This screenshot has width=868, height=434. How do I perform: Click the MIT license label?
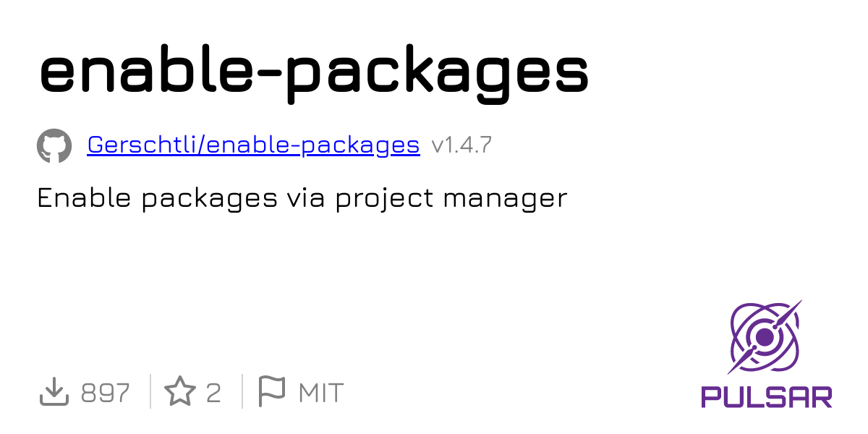coord(321,393)
